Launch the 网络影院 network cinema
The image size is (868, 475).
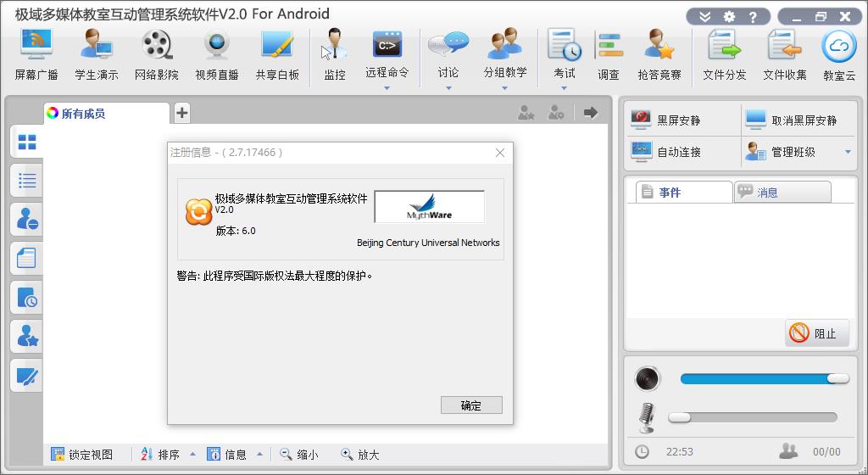157,55
